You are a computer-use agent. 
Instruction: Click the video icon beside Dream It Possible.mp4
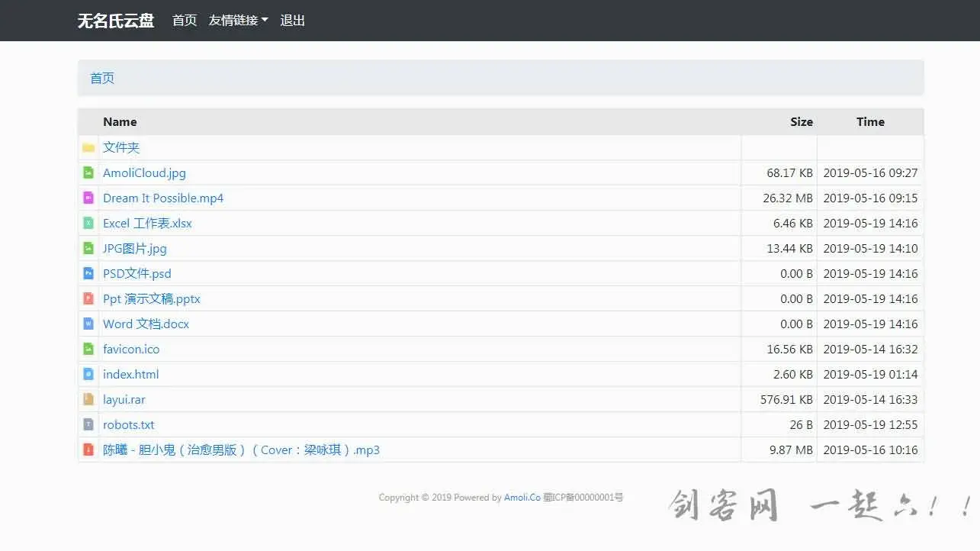pos(88,198)
